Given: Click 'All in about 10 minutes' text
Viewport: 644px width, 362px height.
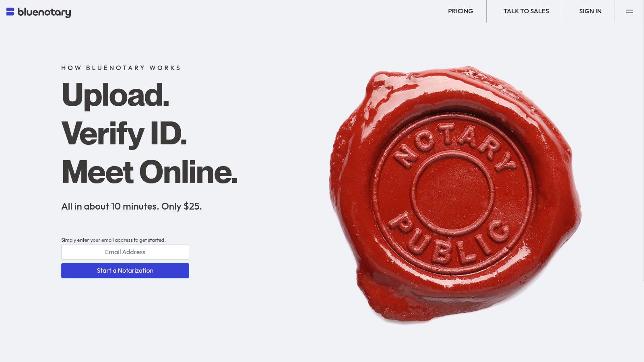Looking at the screenshot, I should point(109,206).
